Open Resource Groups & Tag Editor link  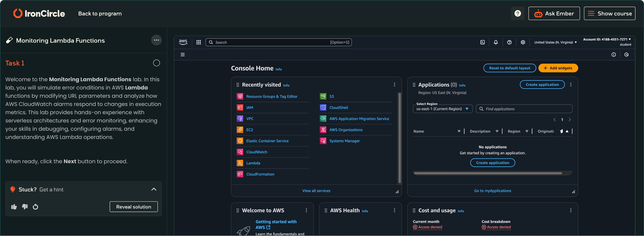[x=272, y=96]
